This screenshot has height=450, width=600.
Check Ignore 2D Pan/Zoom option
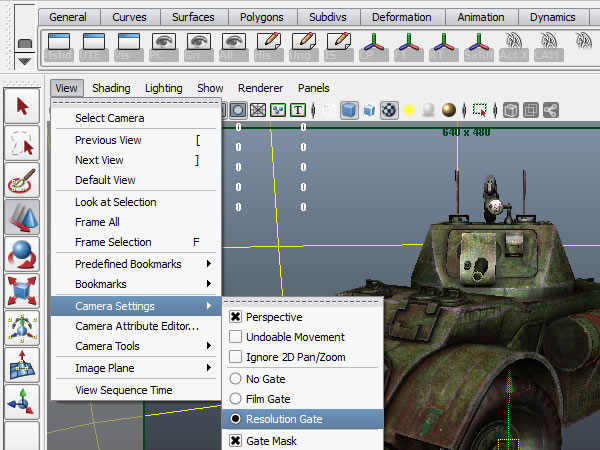point(235,357)
